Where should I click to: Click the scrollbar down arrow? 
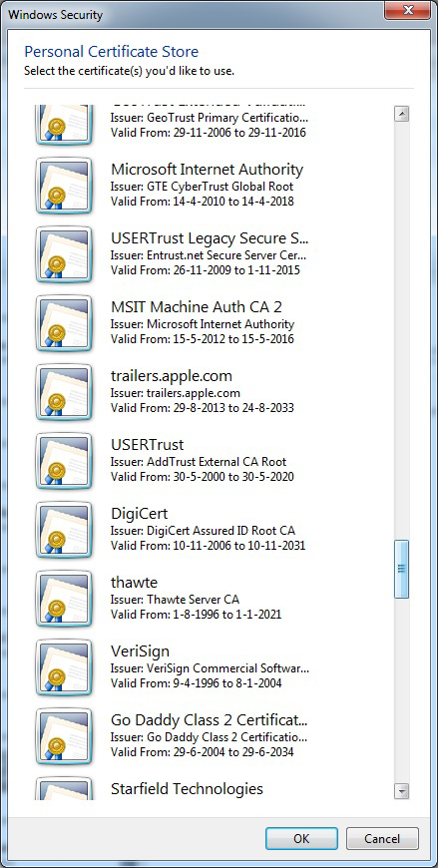(x=401, y=790)
